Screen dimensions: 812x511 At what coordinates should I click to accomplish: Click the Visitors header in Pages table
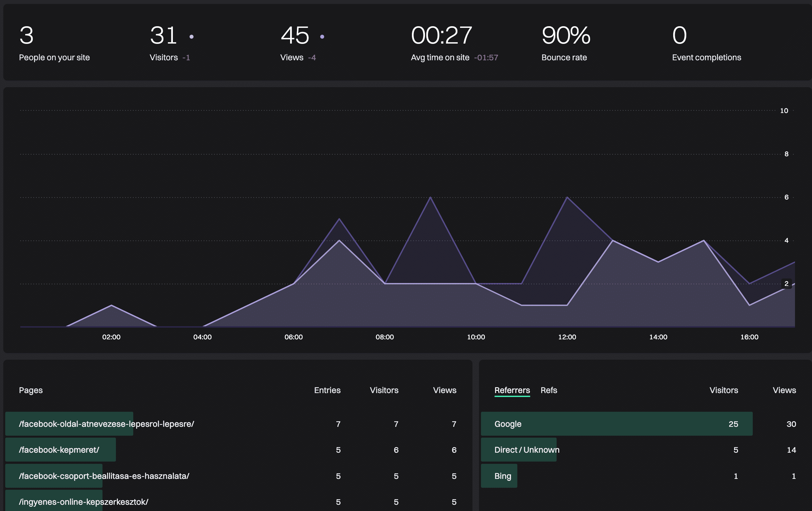click(x=384, y=390)
